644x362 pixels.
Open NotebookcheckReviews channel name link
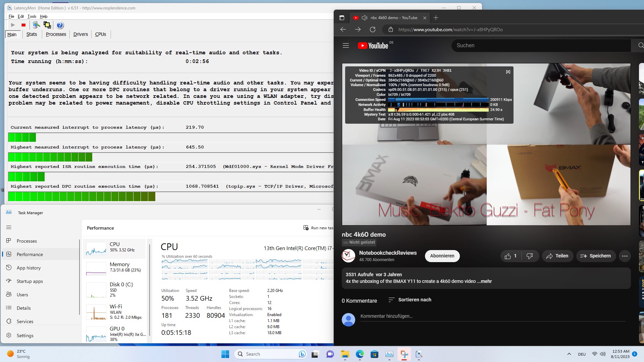point(388,253)
